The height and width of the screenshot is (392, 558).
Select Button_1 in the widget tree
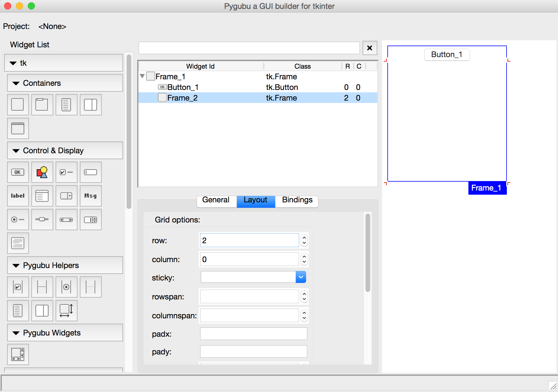coord(258,87)
